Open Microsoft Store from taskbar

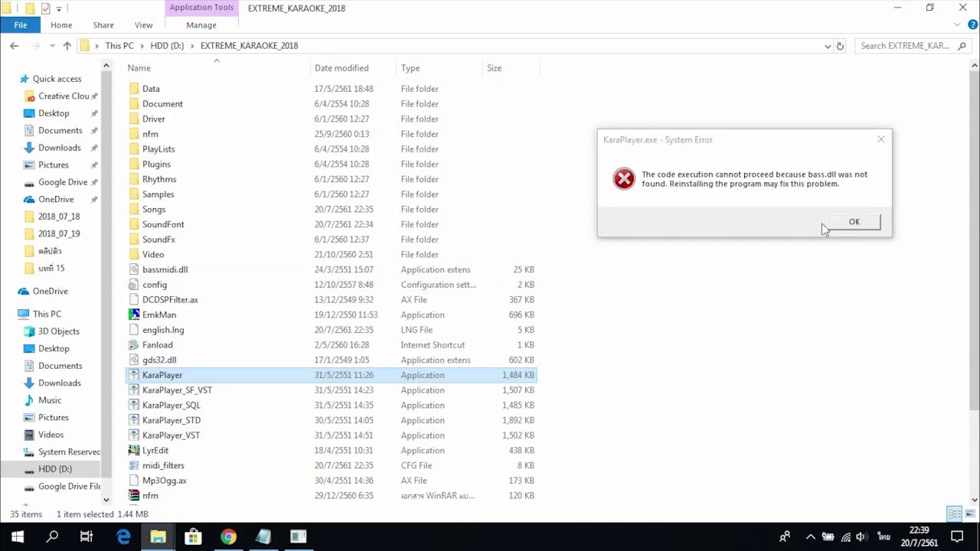coord(193,536)
